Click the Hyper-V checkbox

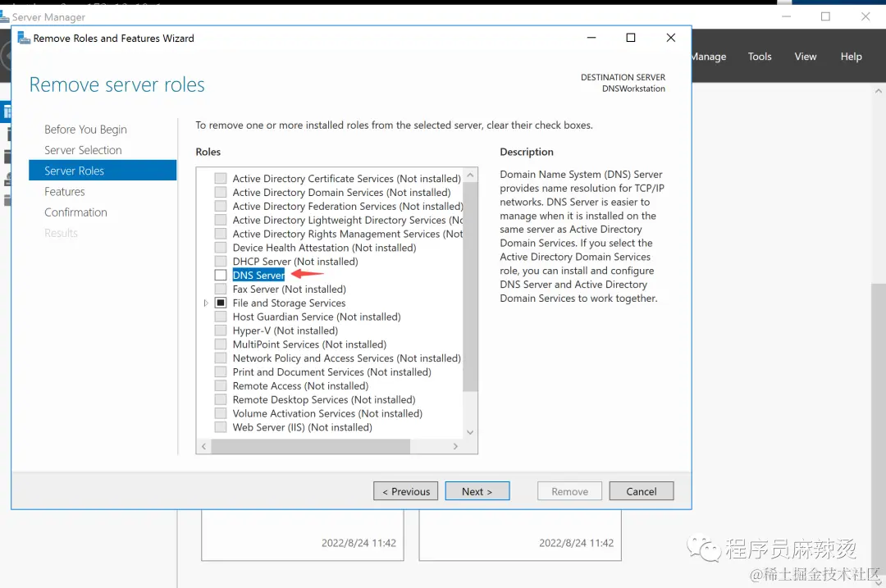(221, 330)
